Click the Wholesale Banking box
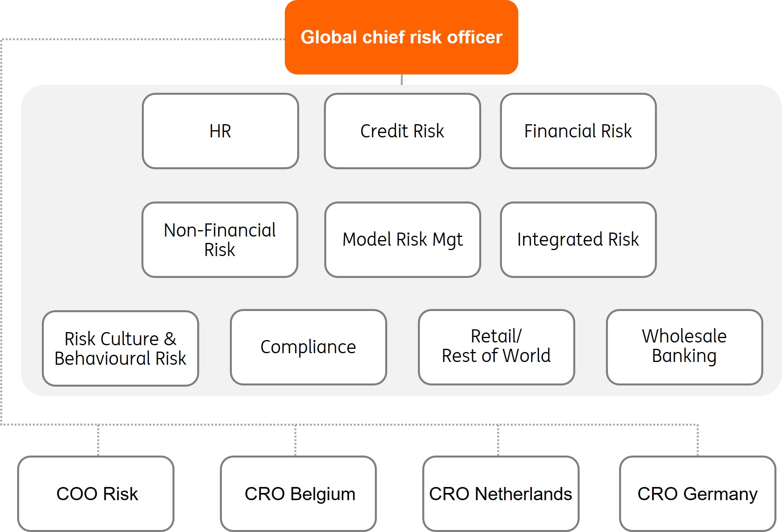This screenshot has width=782, height=532. 684,347
